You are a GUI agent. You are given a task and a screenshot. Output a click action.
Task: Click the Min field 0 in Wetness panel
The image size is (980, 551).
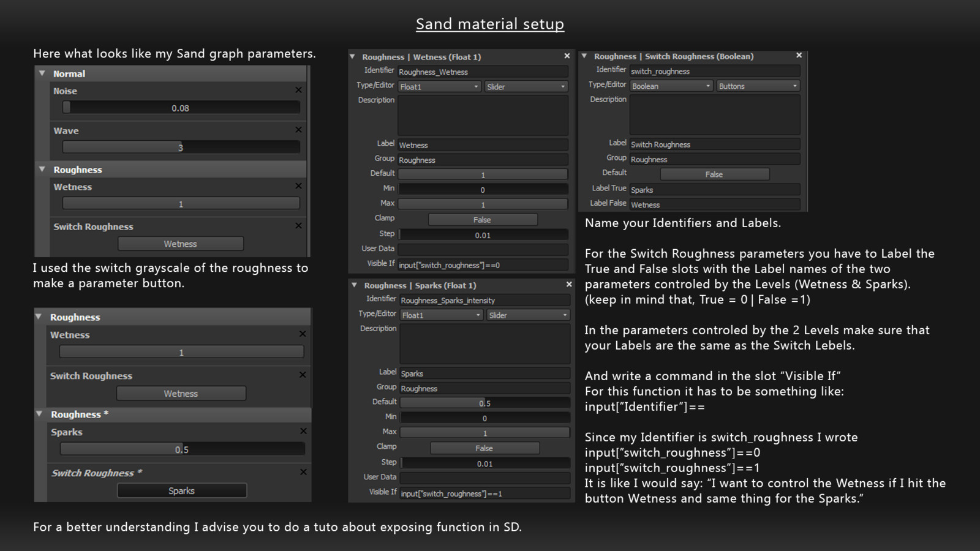click(x=483, y=190)
